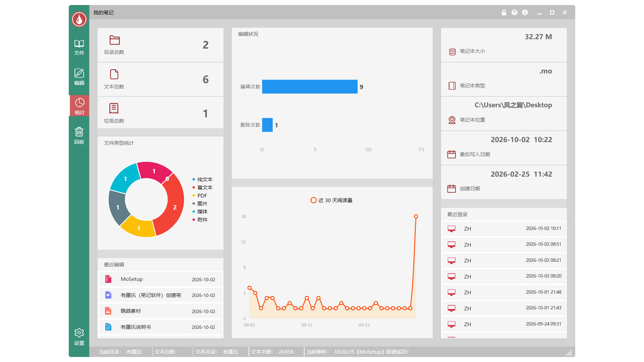Click the lock icon in title bar
644x362 pixels.
[504, 12]
